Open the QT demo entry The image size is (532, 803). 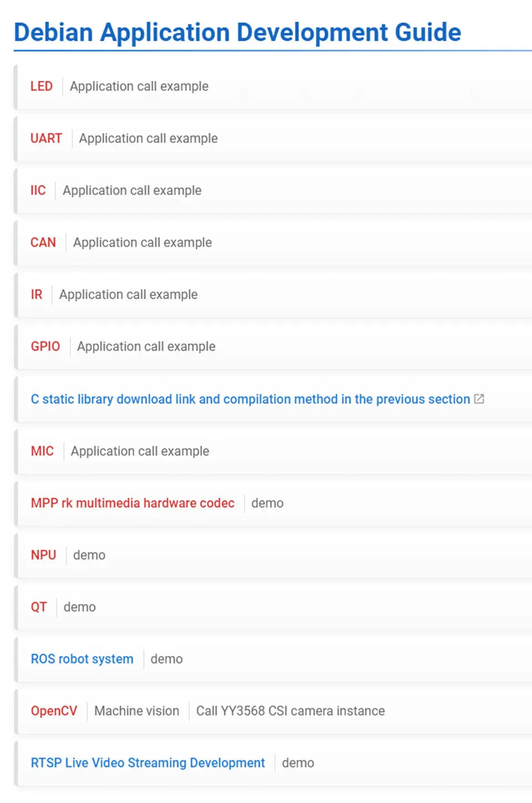click(273, 607)
